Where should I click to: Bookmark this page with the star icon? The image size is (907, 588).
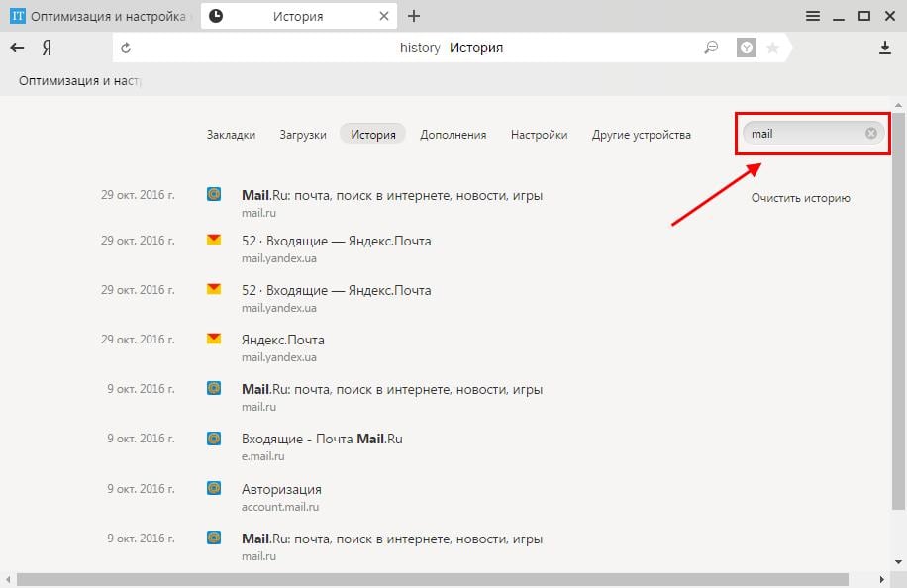[x=774, y=47]
